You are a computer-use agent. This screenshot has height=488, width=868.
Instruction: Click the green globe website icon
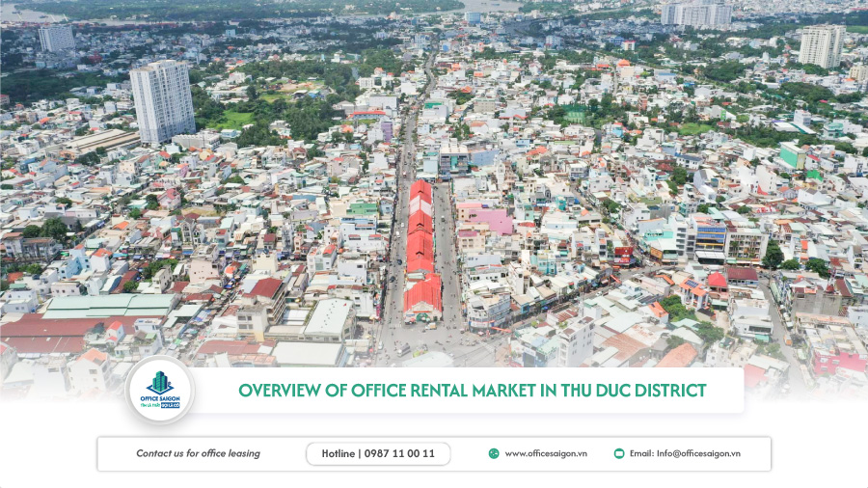pyautogui.click(x=494, y=453)
